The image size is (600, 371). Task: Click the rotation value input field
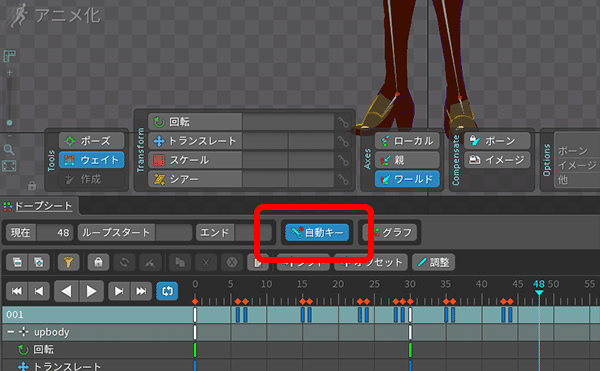[x=288, y=122]
